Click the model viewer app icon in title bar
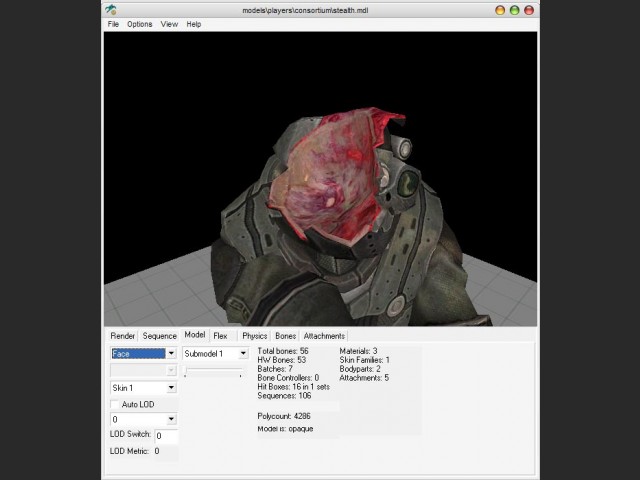The width and height of the screenshot is (640, 480). (x=111, y=9)
